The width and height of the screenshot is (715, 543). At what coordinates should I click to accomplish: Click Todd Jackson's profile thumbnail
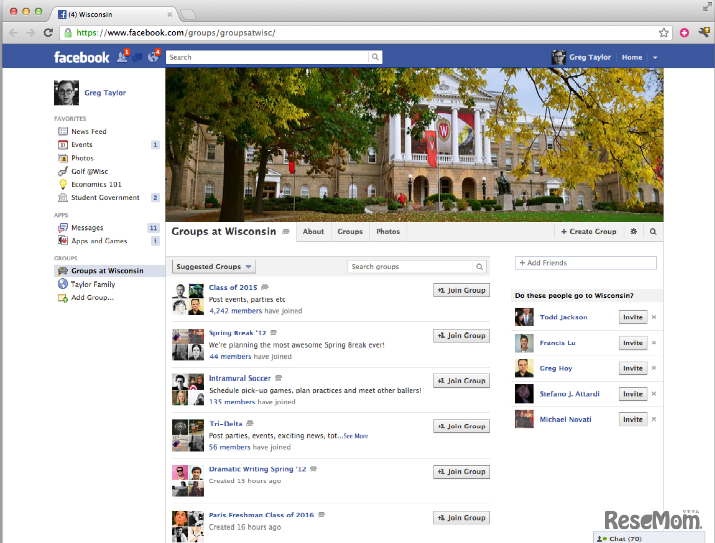click(524, 317)
